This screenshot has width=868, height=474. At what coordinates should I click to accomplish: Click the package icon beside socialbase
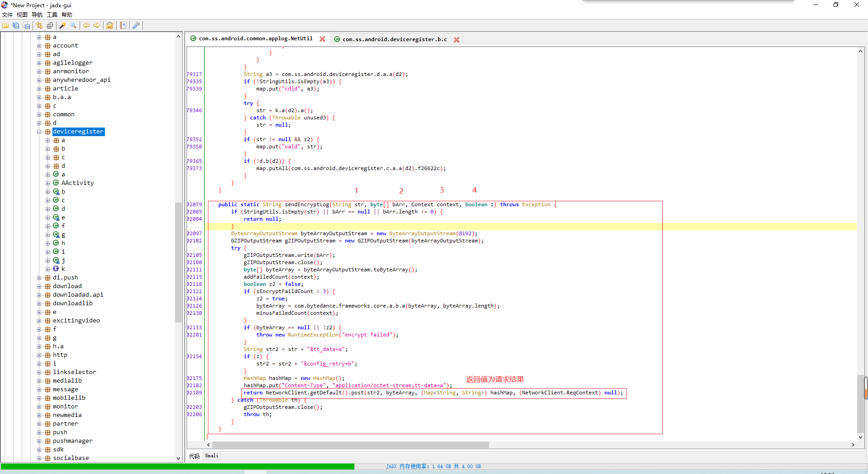[x=47, y=458]
